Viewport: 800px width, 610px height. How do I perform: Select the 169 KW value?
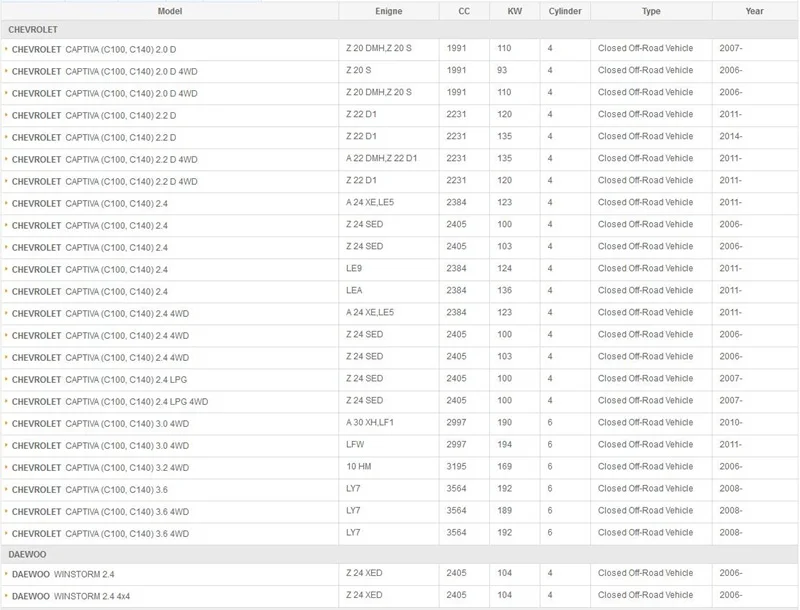(504, 466)
